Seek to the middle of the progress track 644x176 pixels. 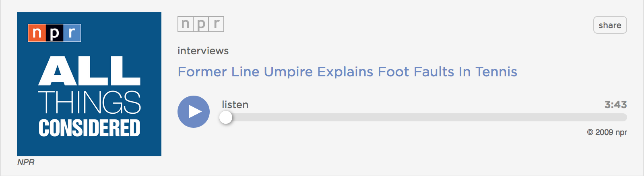point(424,117)
